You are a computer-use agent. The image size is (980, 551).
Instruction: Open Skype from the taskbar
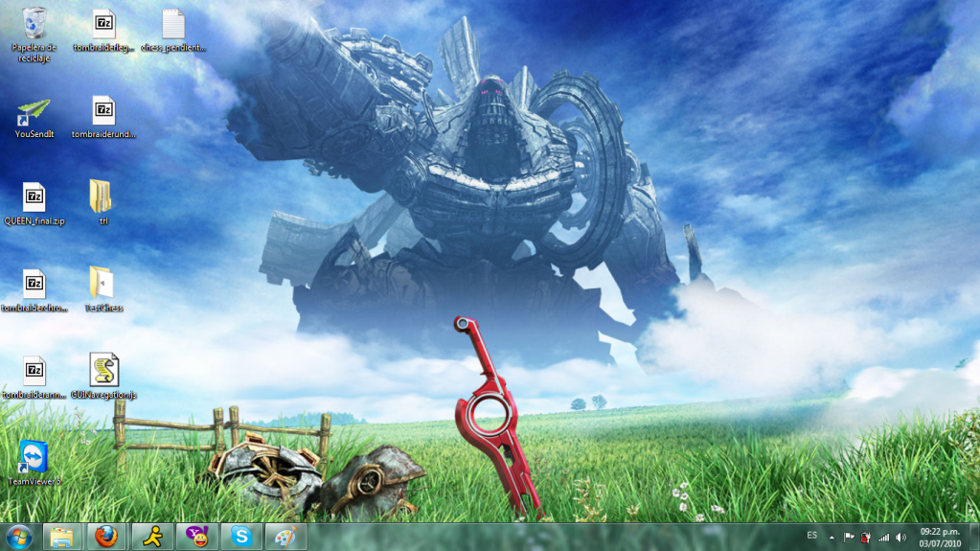point(240,536)
